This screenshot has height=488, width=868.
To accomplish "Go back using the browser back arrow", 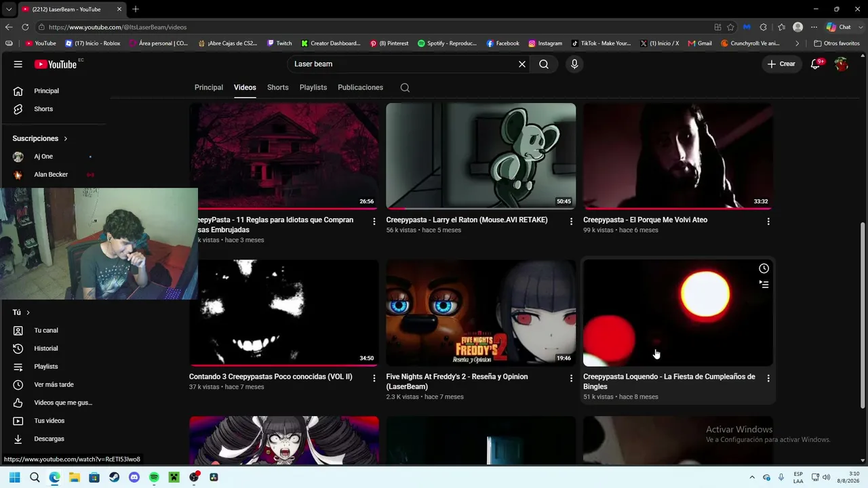I will point(9,27).
